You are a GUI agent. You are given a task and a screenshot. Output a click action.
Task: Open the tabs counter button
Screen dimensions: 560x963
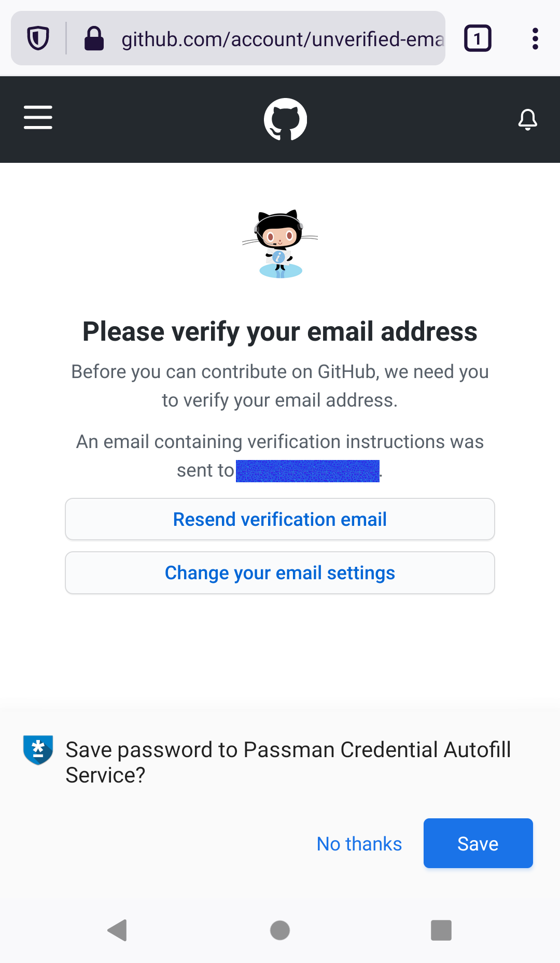tap(478, 38)
